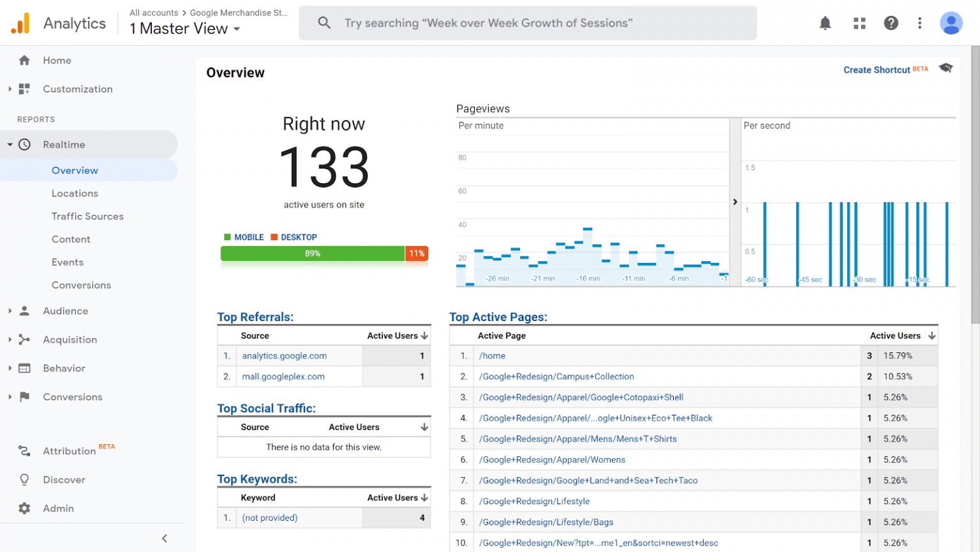This screenshot has width=980, height=552.
Task: Click the Realtime clock icon
Action: tap(24, 144)
